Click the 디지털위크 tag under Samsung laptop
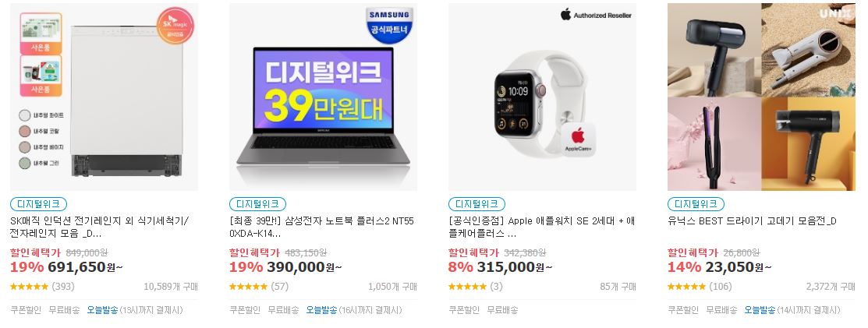This screenshot has height=328, width=868. (x=257, y=204)
